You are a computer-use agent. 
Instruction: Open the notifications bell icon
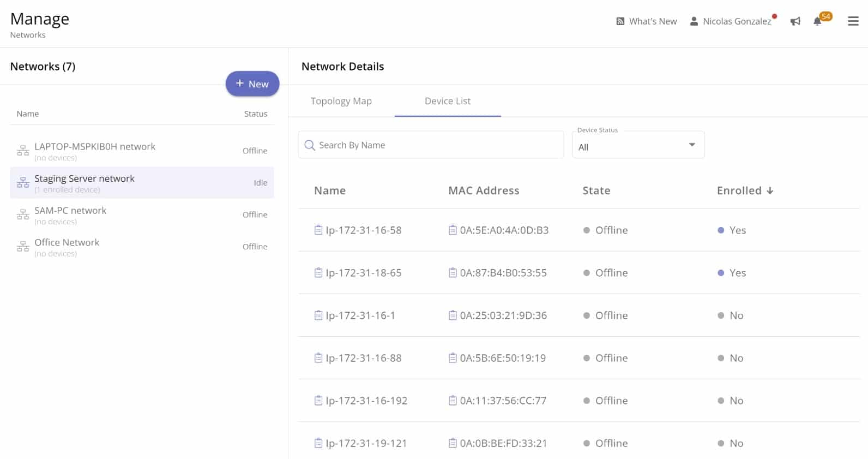tap(817, 21)
